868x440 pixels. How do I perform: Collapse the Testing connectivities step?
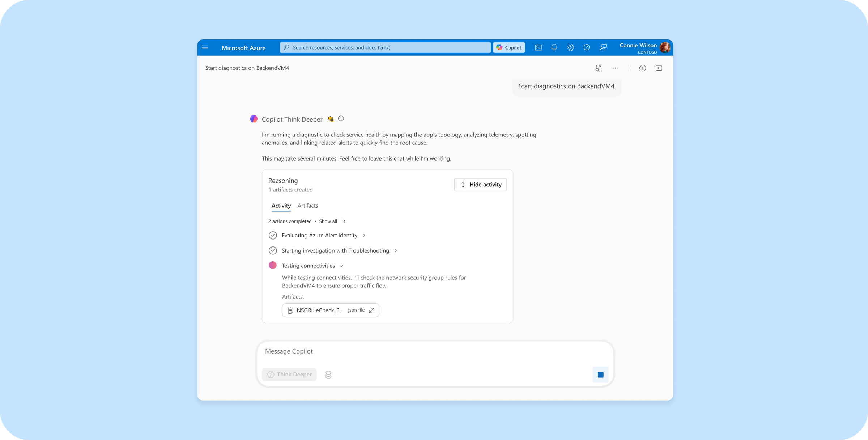312,266
